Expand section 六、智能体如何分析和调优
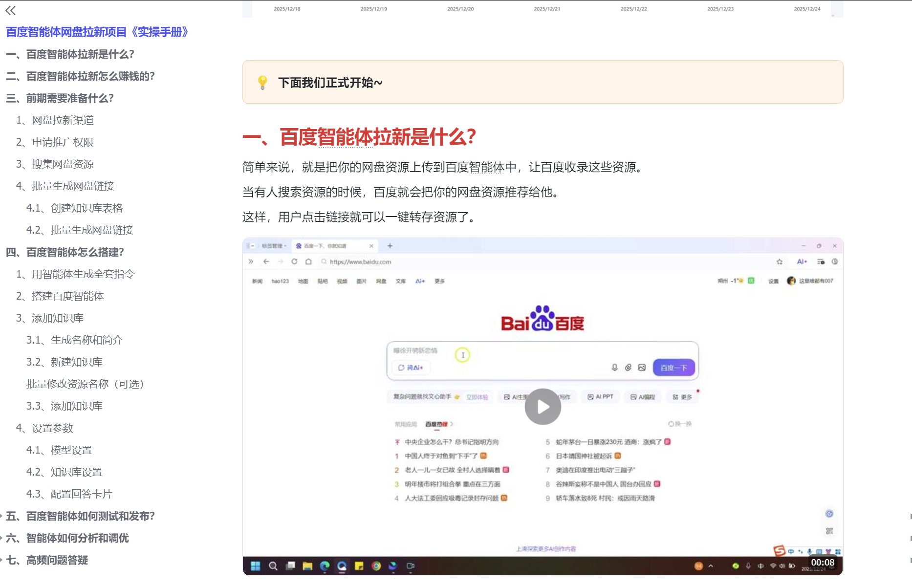Image resolution: width=912 pixels, height=588 pixels. [68, 538]
